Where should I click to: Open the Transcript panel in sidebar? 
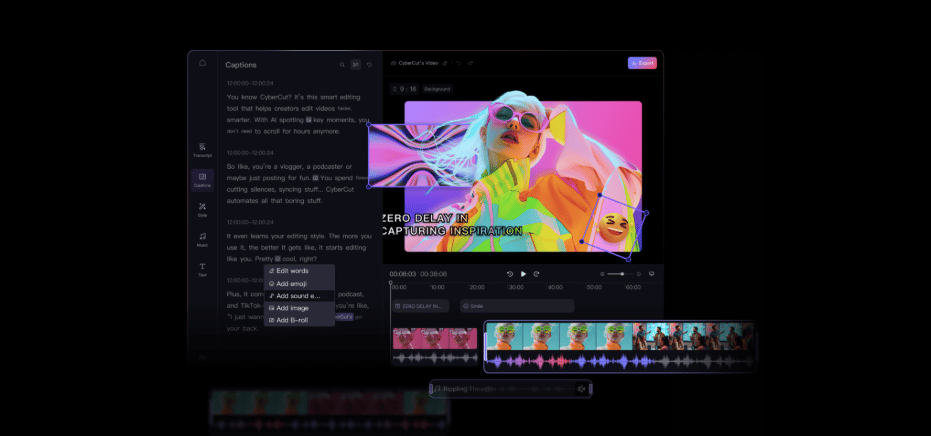click(x=202, y=150)
